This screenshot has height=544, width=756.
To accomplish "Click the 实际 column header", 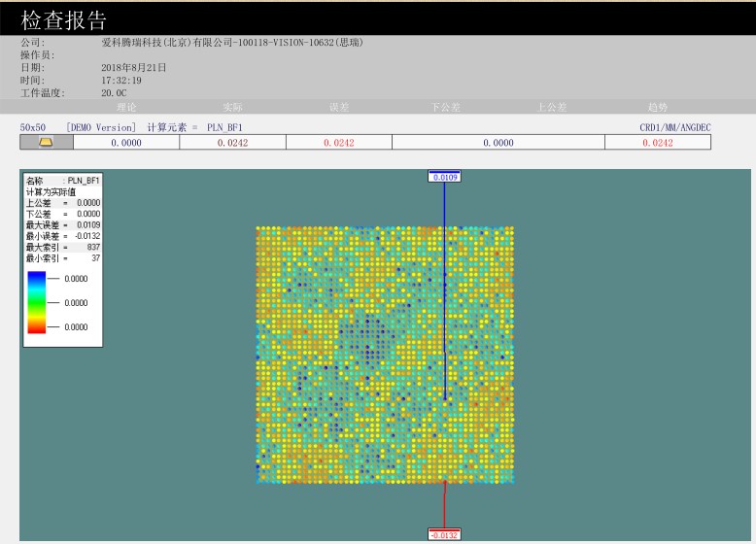I will pos(233,107).
